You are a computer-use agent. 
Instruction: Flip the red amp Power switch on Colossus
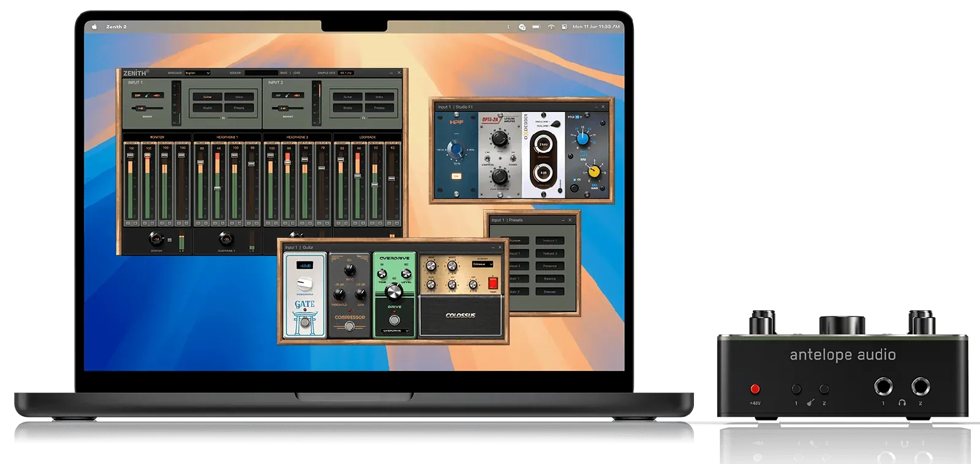click(492, 283)
